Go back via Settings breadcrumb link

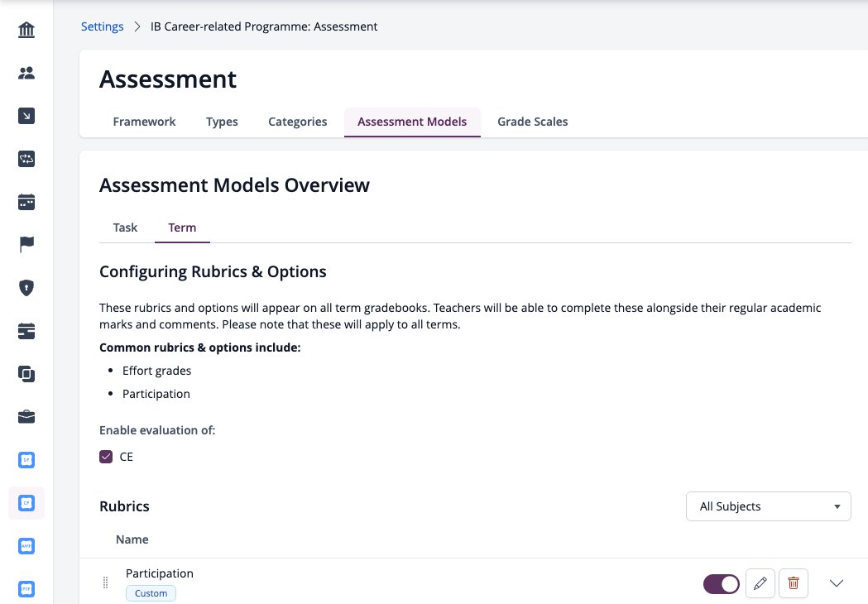tap(103, 26)
